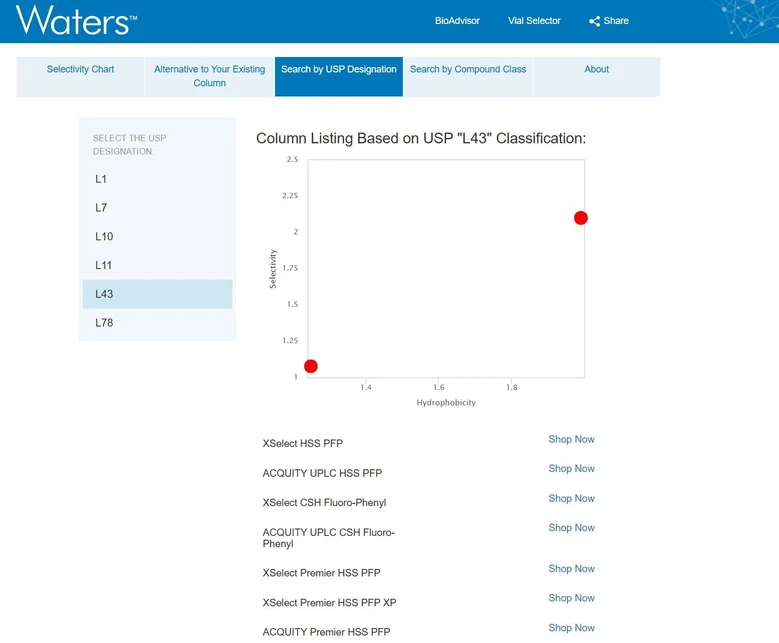Switch to Search by Compound Class tab
The image size is (779, 643).
(468, 77)
